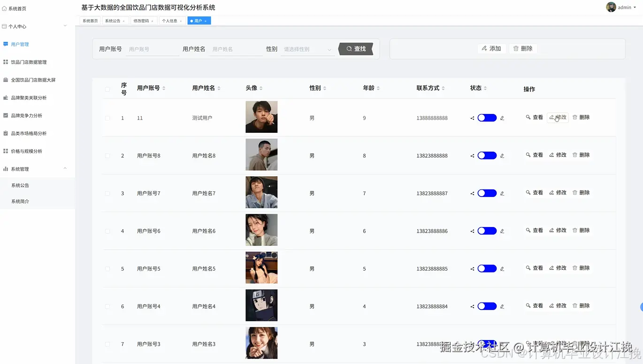Click pencil icon beside 用户账号8 status switch
643x364 pixels.
tap(502, 156)
